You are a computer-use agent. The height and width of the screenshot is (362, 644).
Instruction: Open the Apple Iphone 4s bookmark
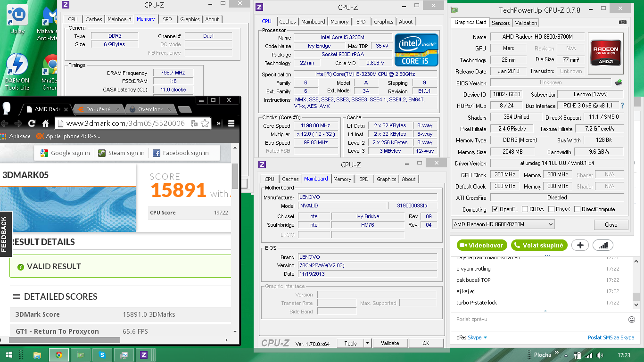(x=68, y=136)
